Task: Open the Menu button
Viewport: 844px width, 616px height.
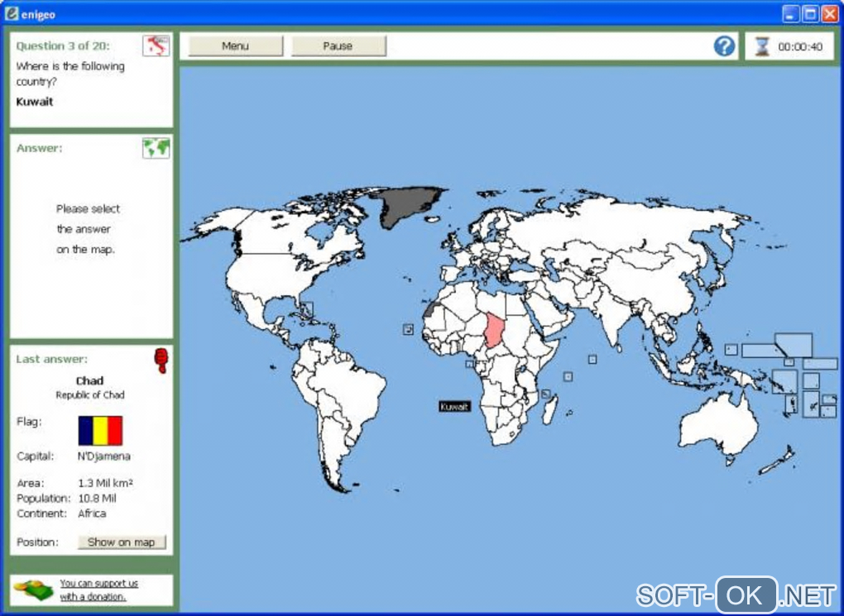Action: [235, 46]
